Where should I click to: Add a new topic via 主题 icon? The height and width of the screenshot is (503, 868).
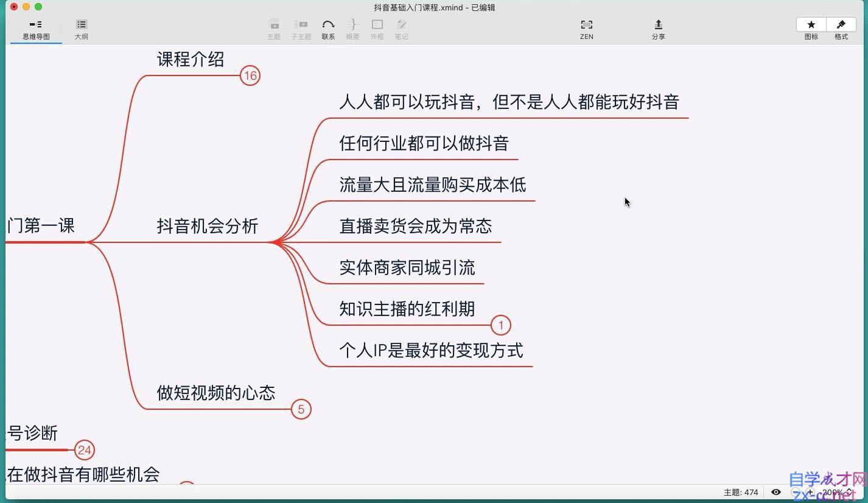point(274,29)
